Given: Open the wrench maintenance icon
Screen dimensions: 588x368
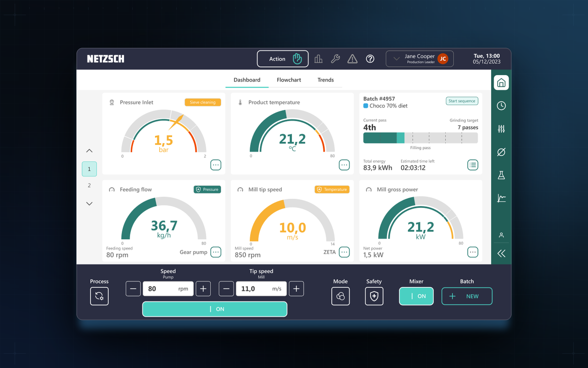Looking at the screenshot, I should (335, 59).
